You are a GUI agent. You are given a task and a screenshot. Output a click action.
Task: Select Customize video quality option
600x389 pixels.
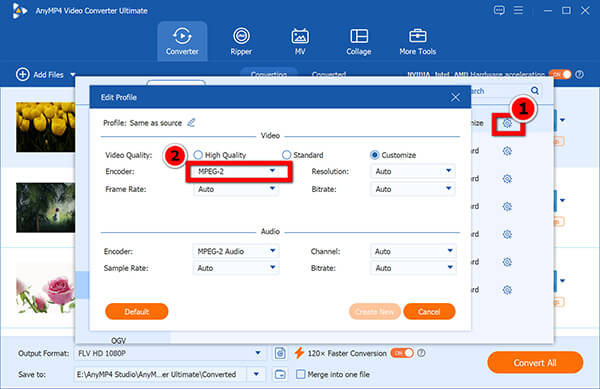click(x=393, y=155)
